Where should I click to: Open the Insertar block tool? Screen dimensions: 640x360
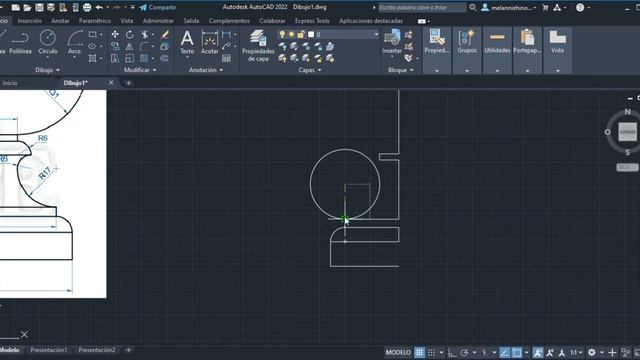(x=392, y=42)
